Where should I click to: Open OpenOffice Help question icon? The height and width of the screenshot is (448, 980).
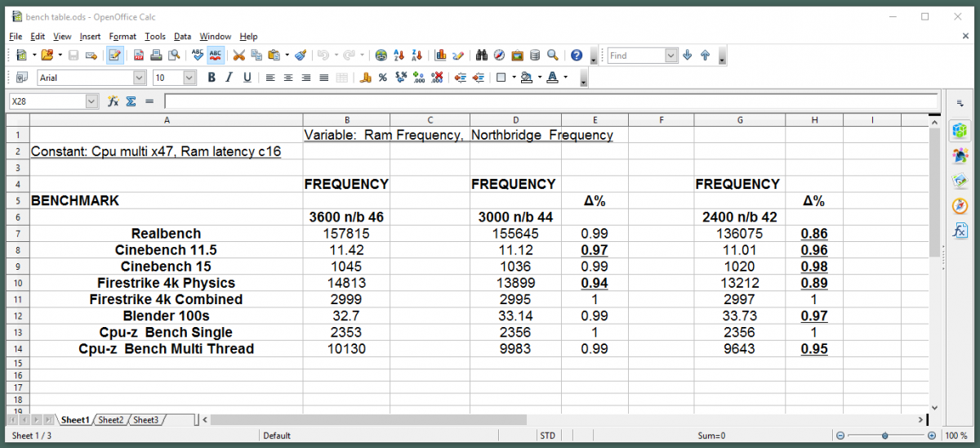coord(577,56)
